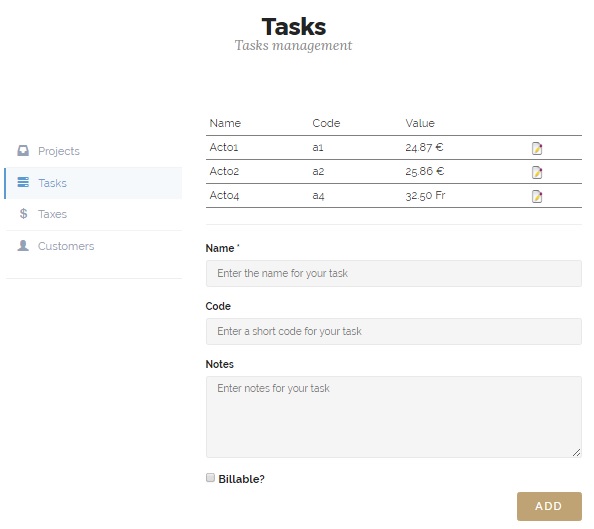Click the Customers person icon
The image size is (594, 529).
pos(23,246)
